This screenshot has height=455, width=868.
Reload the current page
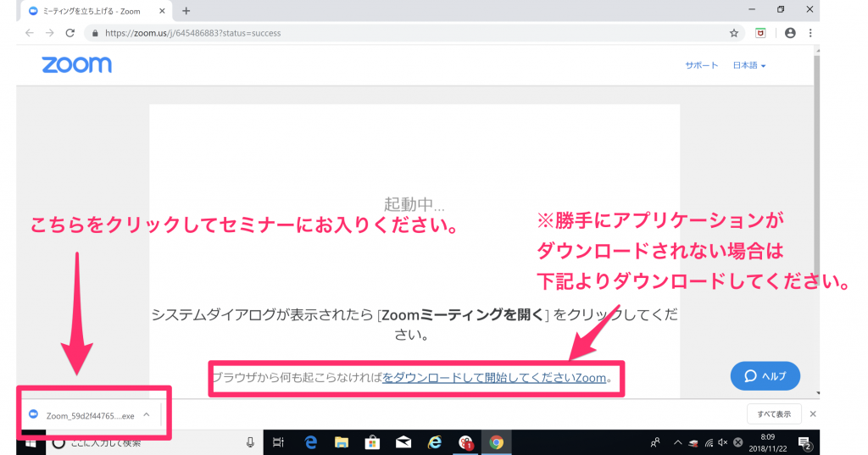coord(70,33)
